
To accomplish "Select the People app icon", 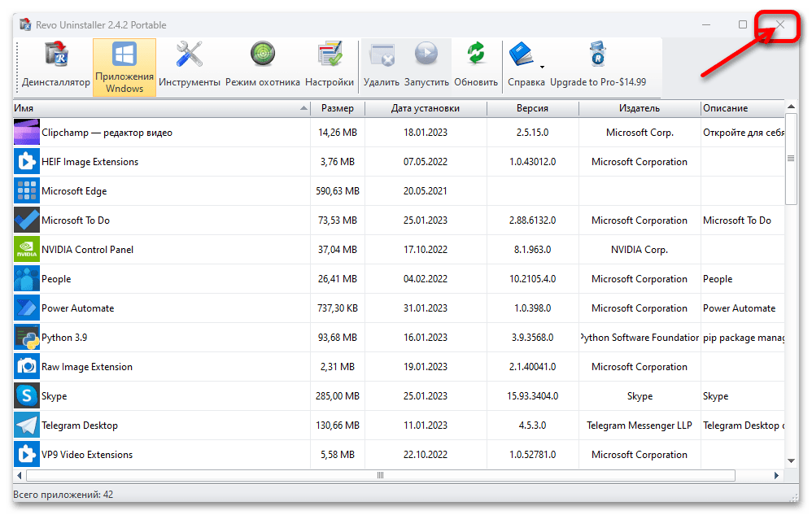I will pos(26,279).
